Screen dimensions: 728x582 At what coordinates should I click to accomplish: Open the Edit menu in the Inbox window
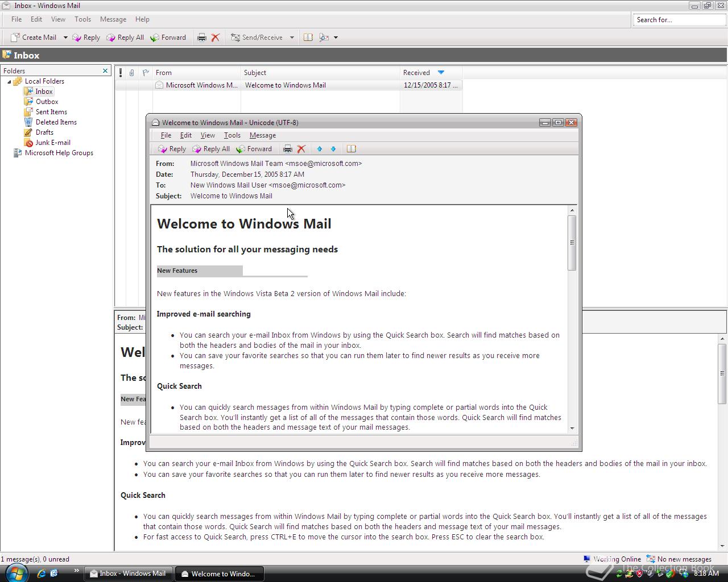pyautogui.click(x=36, y=19)
